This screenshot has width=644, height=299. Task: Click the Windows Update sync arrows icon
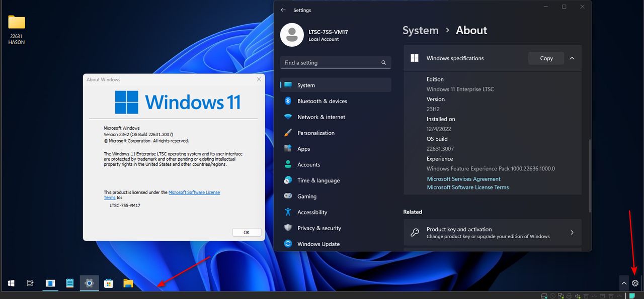[288, 244]
